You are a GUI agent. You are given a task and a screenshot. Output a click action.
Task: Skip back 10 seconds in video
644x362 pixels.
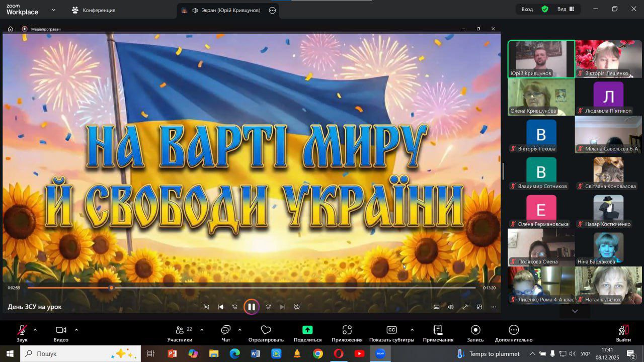tap(235, 307)
